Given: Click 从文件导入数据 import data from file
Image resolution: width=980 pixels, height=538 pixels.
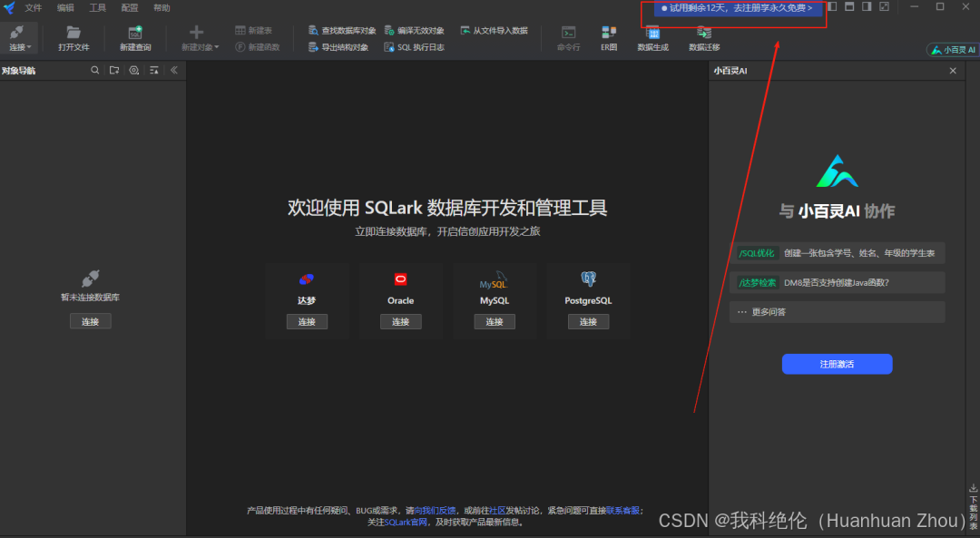Looking at the screenshot, I should [x=494, y=30].
